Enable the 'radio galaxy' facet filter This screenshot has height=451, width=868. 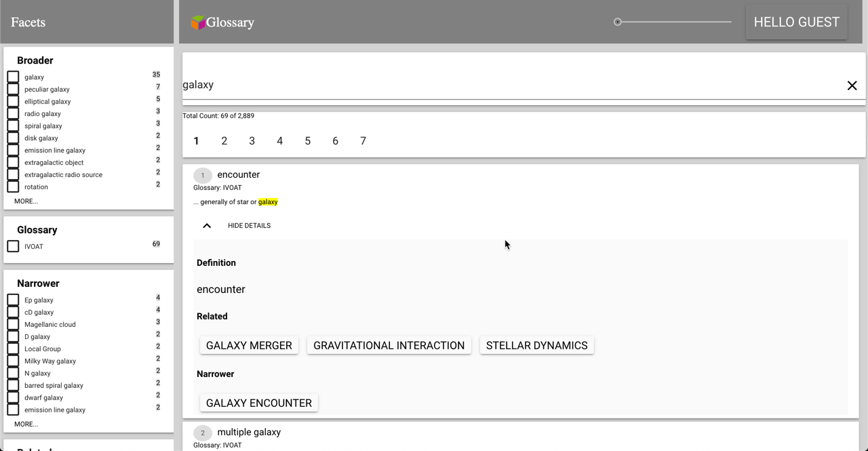click(13, 113)
